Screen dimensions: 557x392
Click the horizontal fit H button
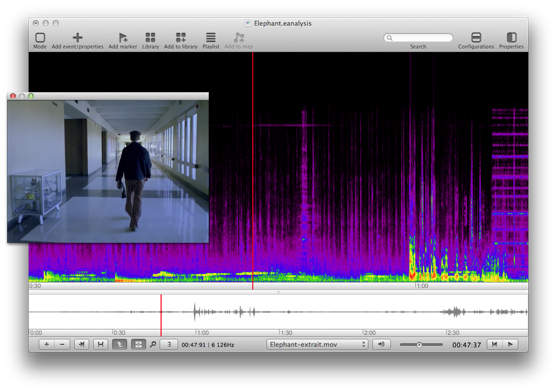pyautogui.click(x=101, y=344)
